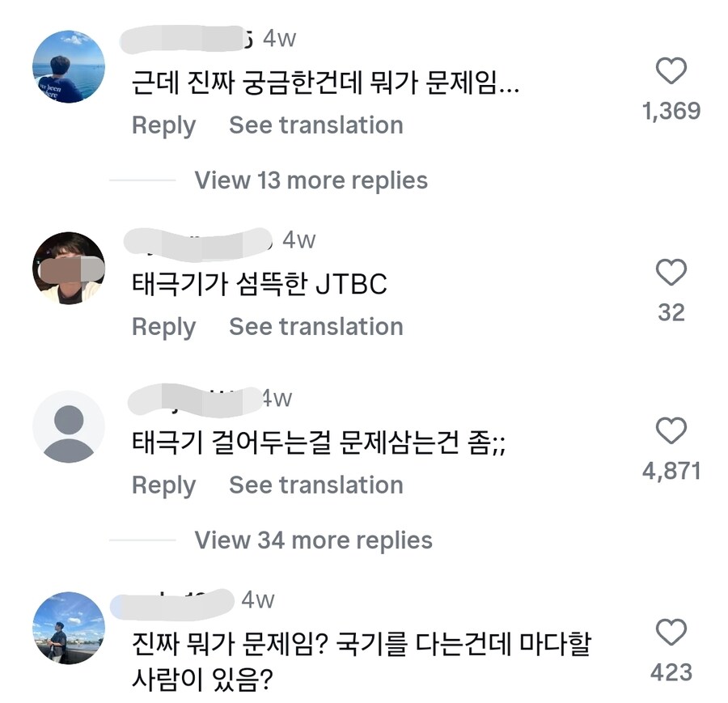Open the '4,871' likes list
The width and height of the screenshot is (728, 703).
click(x=671, y=469)
